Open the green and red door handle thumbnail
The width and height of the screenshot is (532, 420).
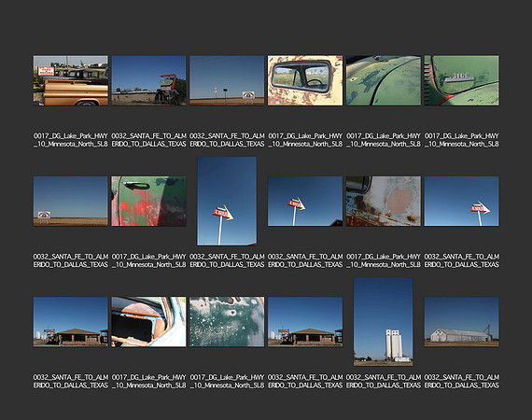(149, 201)
